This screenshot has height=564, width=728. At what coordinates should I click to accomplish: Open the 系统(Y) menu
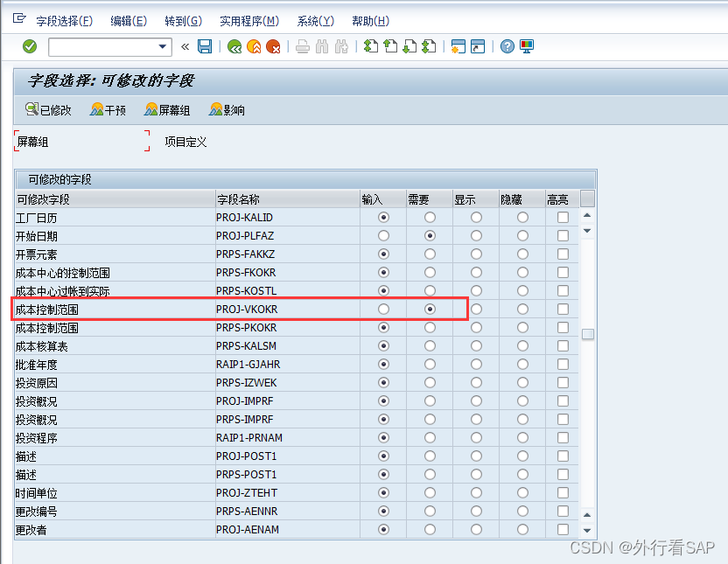tap(316, 21)
